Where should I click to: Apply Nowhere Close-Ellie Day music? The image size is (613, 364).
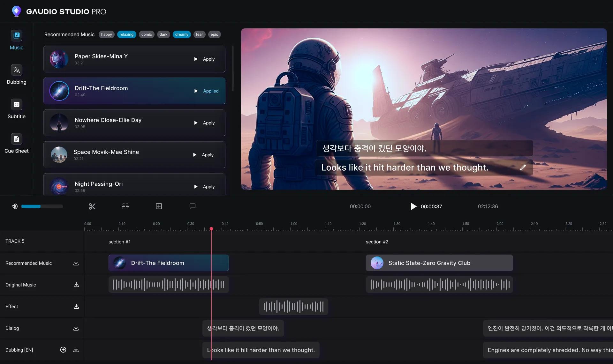pos(208,123)
